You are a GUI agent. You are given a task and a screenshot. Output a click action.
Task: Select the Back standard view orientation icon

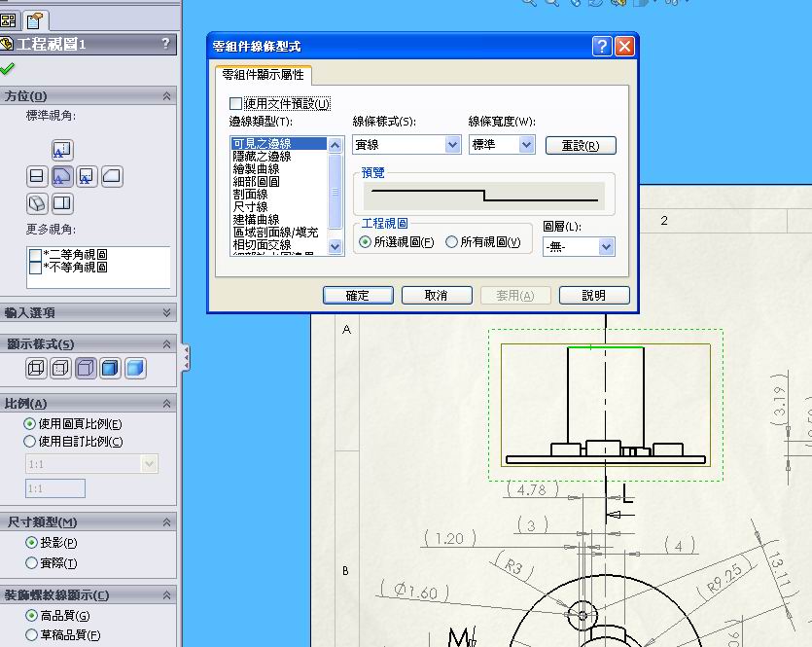(x=112, y=177)
